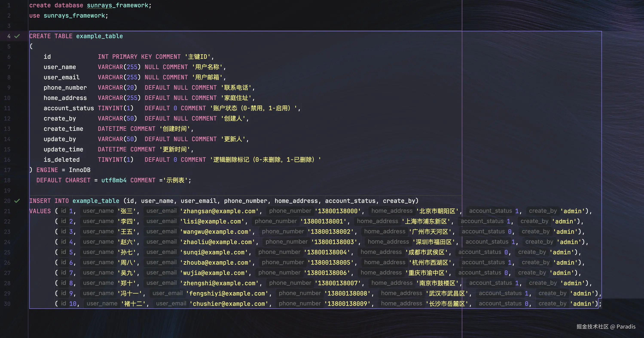This screenshot has width=644, height=338.
Task: Click line number 17 in the gutter
Action: (x=7, y=170)
